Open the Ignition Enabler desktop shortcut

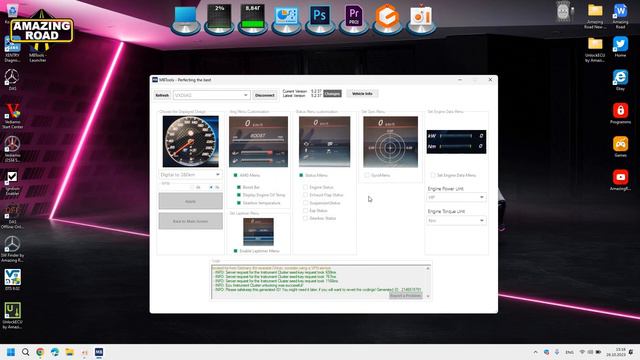[12, 183]
